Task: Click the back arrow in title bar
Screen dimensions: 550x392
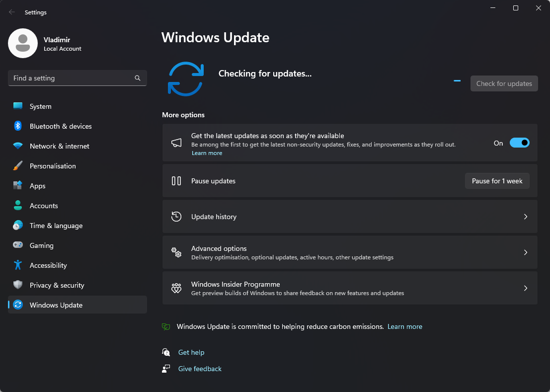Action: tap(12, 12)
